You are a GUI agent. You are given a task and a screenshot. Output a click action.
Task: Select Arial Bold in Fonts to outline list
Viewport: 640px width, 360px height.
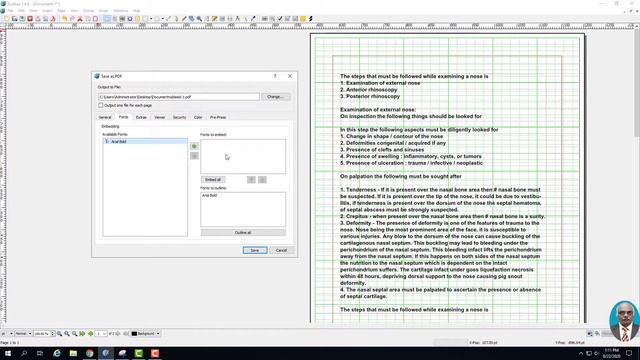(x=209, y=196)
